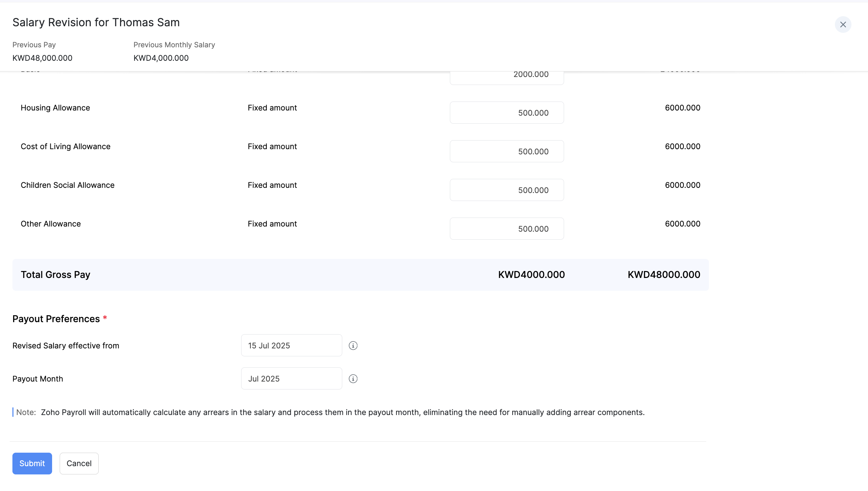Screen dimensions: 868x491
Task: Edit the Cost of Living Allowance amount
Action: [x=506, y=152]
